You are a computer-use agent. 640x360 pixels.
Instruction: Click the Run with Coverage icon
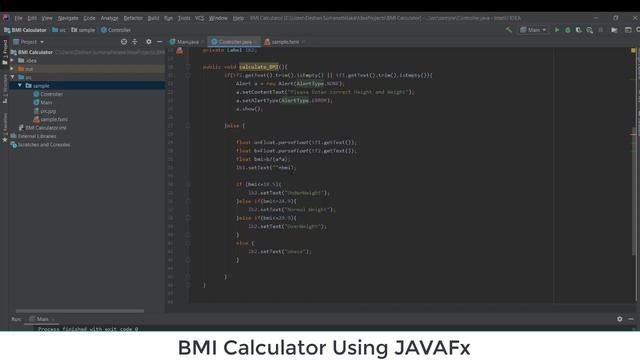pos(578,30)
